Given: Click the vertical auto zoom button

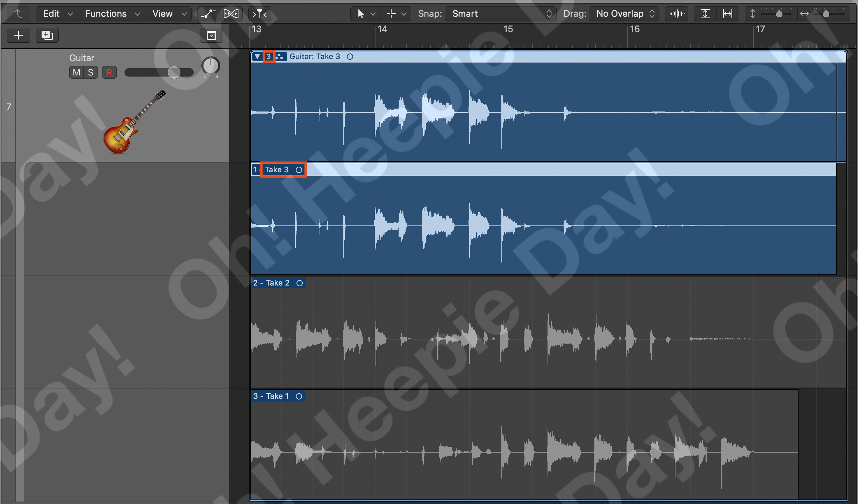Looking at the screenshot, I should [705, 14].
